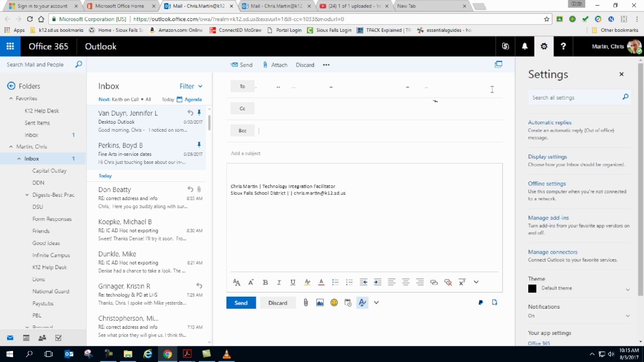The width and height of the screenshot is (644, 362).
Task: Open text highlight color tool
Action: 307,282
